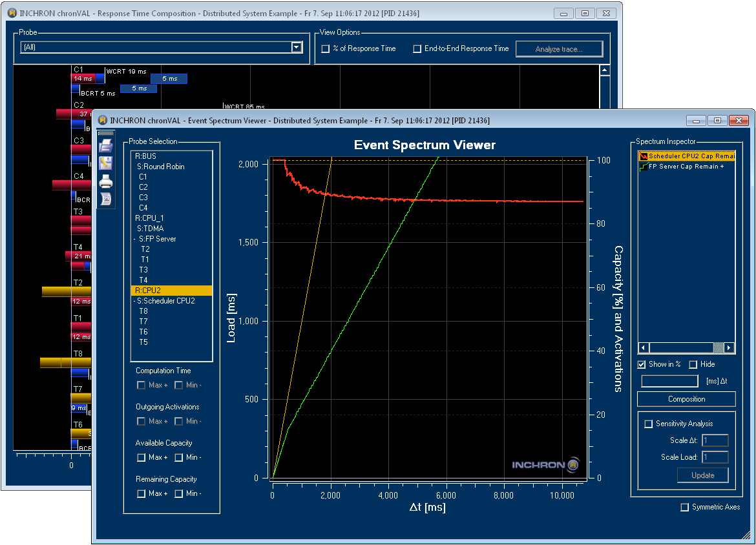Screen dimensions: 756x545
Task: Select probe C1 in the probe tree
Action: [x=143, y=177]
